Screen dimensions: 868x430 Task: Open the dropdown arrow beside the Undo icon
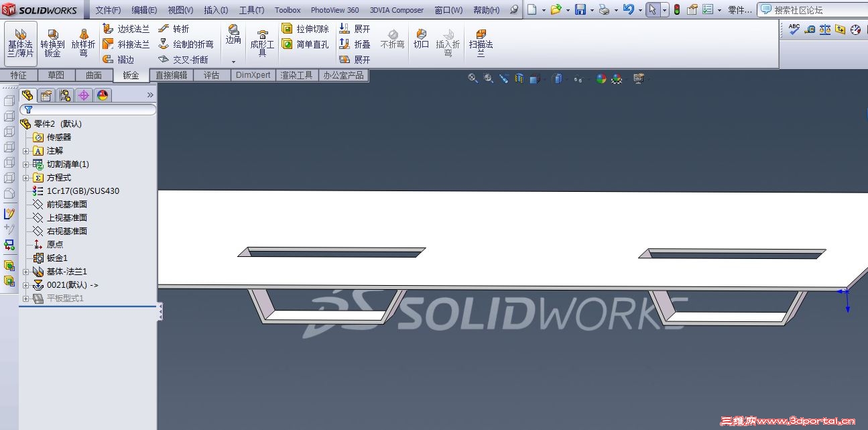[x=639, y=10]
